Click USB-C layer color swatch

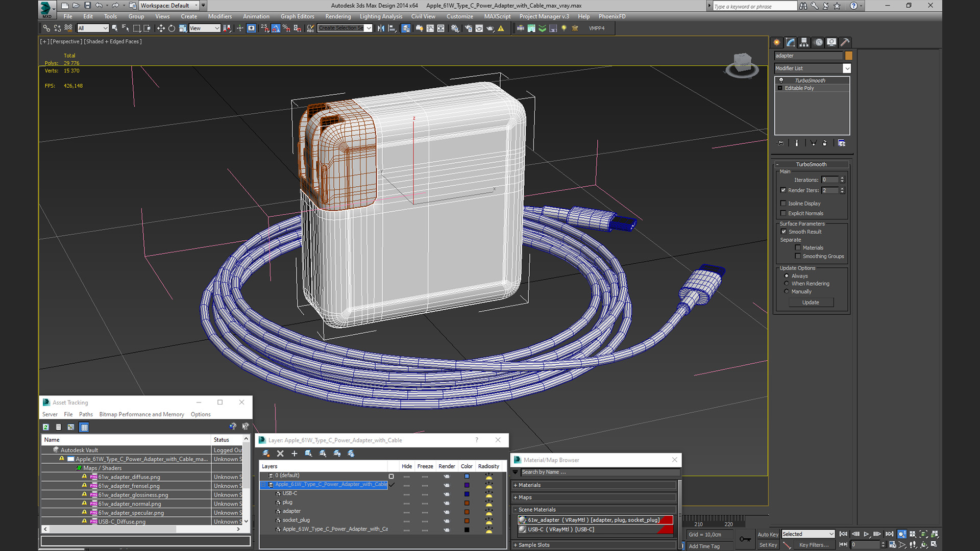pos(467,494)
